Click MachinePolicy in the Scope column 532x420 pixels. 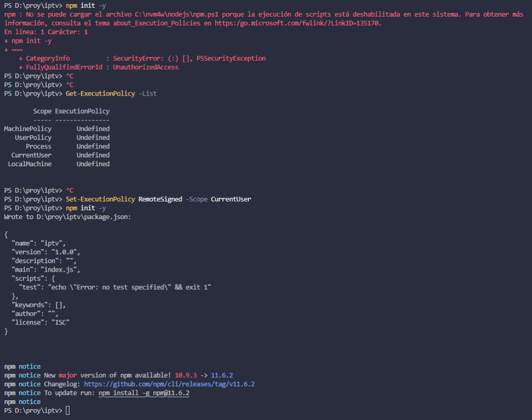[28, 129]
